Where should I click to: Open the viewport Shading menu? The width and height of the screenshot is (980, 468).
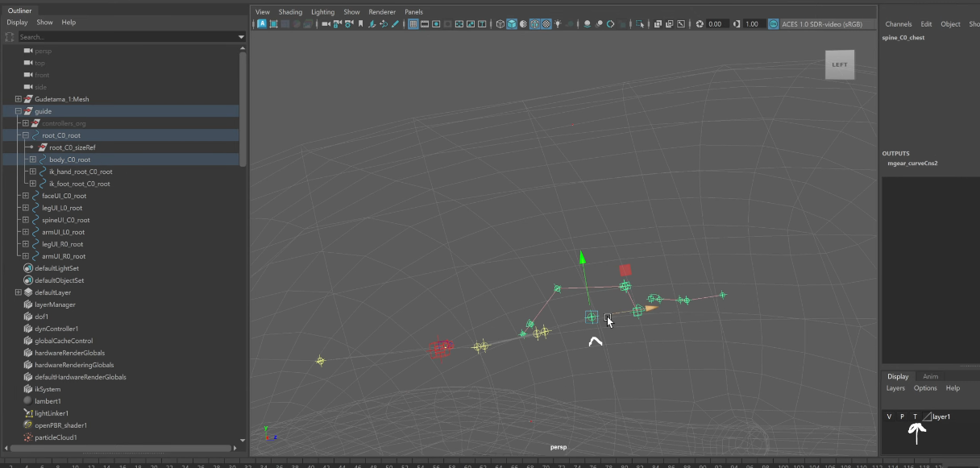(290, 12)
